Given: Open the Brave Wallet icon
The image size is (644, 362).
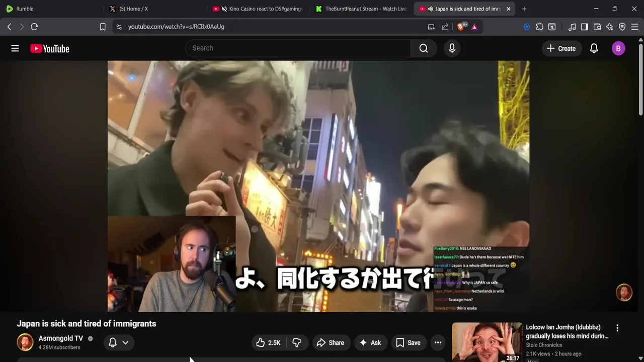Looking at the screenshot, I should (597, 27).
